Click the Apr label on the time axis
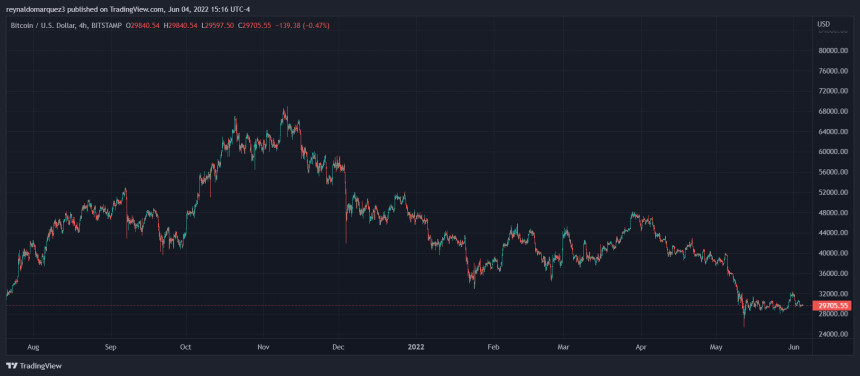 click(x=640, y=347)
